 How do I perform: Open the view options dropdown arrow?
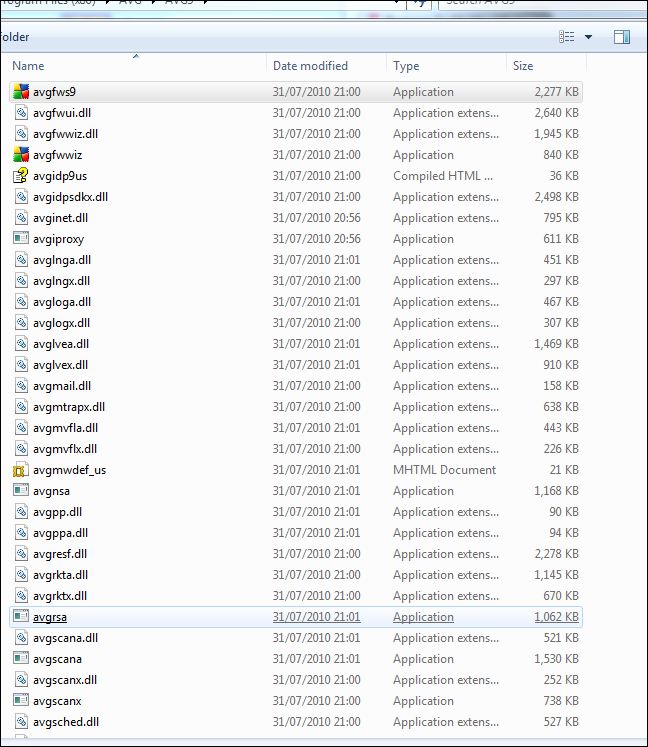[588, 37]
